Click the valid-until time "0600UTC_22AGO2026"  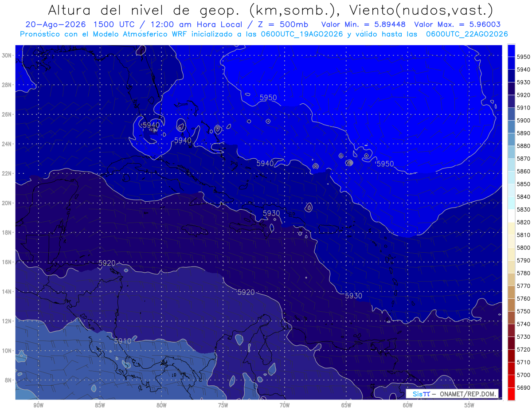(x=467, y=34)
